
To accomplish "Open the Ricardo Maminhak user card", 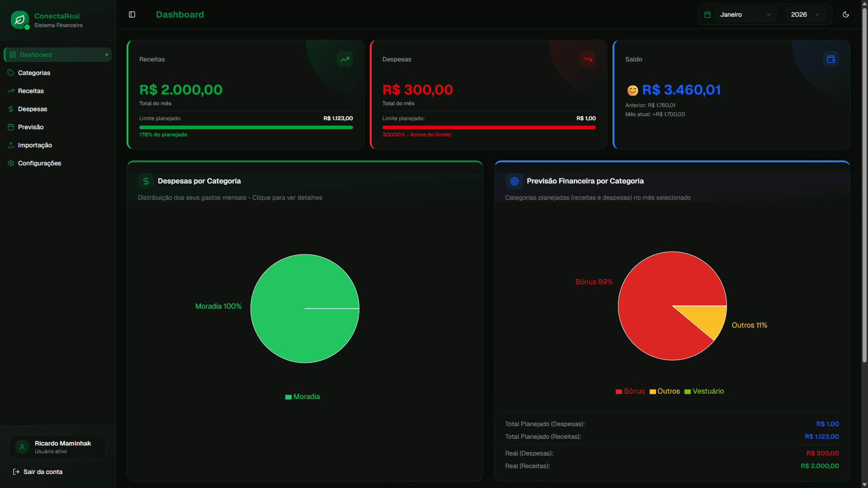I will click(57, 447).
